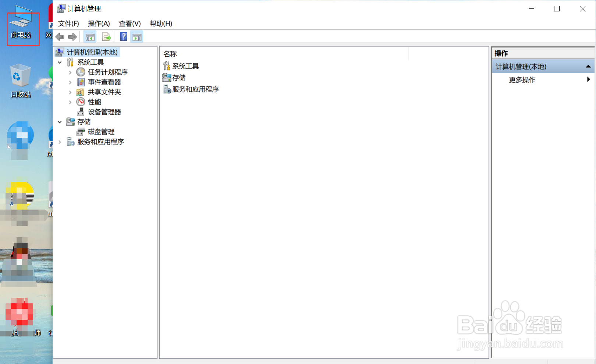Viewport: 596px width, 364px height.
Task: Open Help via blue question-mark icon
Action: pyautogui.click(x=124, y=37)
